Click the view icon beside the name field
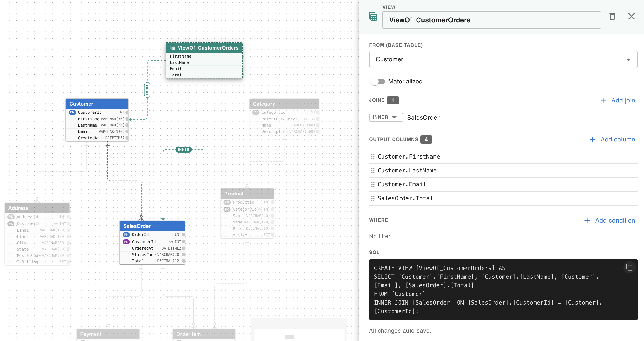The width and height of the screenshot is (644, 341). (373, 17)
